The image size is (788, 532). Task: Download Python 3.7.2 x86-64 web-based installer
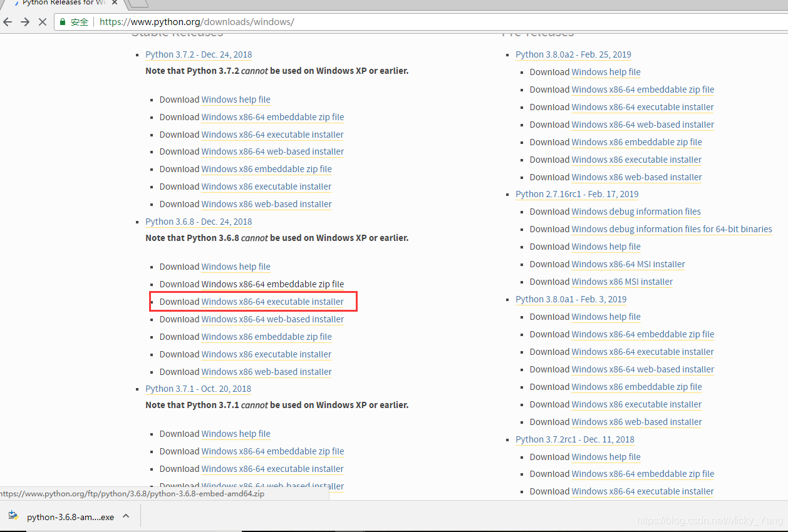click(x=272, y=151)
